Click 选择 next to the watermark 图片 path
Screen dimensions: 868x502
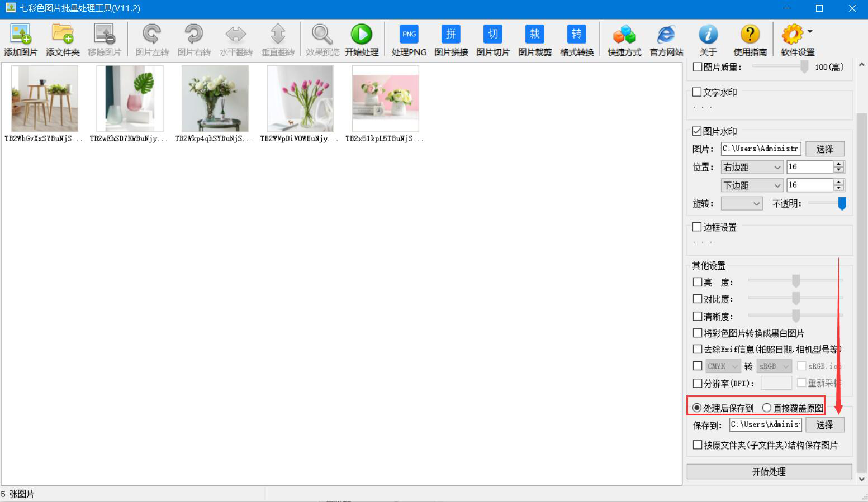tap(824, 149)
